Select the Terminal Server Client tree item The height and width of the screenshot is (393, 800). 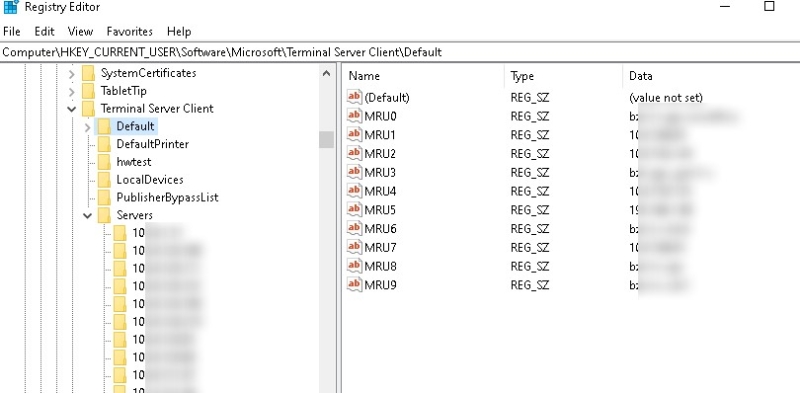(157, 109)
